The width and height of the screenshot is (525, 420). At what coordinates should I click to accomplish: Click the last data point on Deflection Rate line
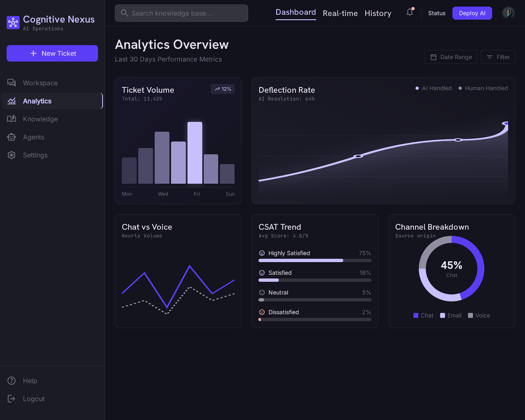coord(506,123)
